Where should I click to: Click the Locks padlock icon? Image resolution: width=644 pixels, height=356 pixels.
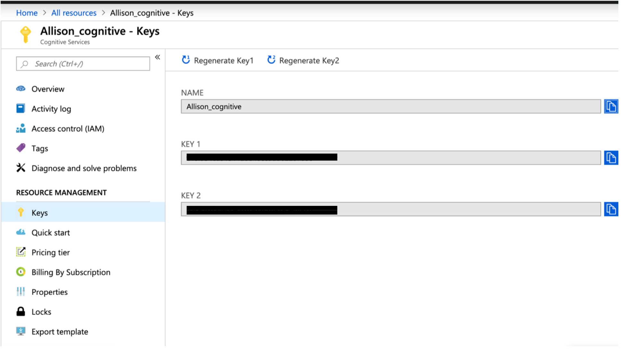click(x=21, y=311)
